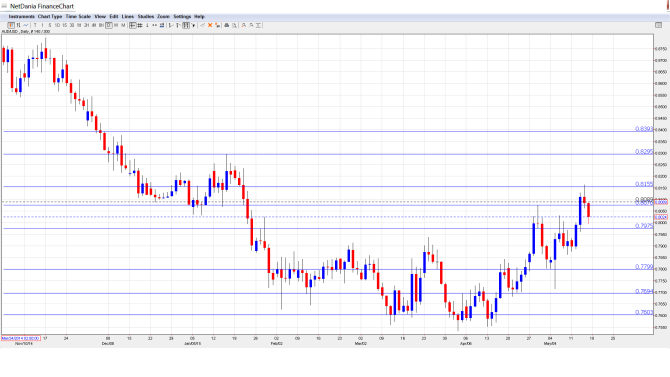This screenshot has width=670, height=377.
Task: Open the dropdown arrow after drawing tools
Action: pyautogui.click(x=193, y=26)
